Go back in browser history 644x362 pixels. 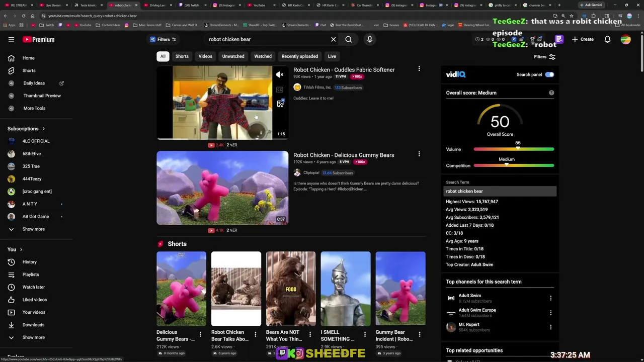pyautogui.click(x=6, y=16)
